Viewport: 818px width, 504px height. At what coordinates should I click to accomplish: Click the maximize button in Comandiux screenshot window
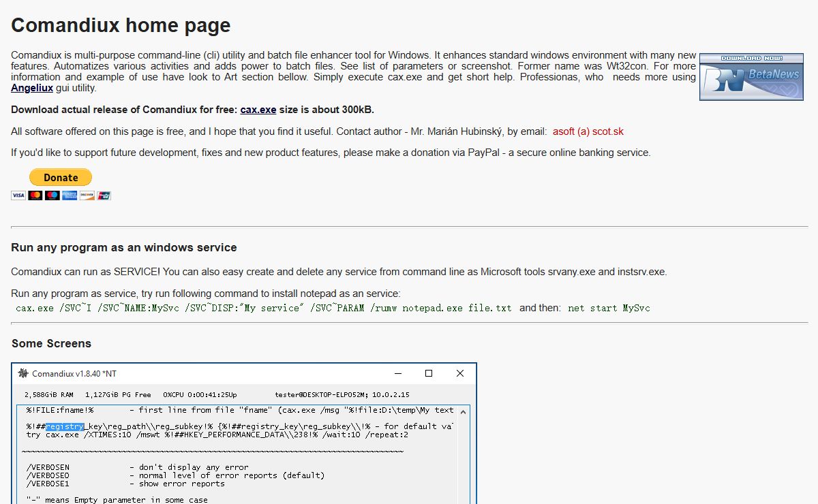point(429,373)
